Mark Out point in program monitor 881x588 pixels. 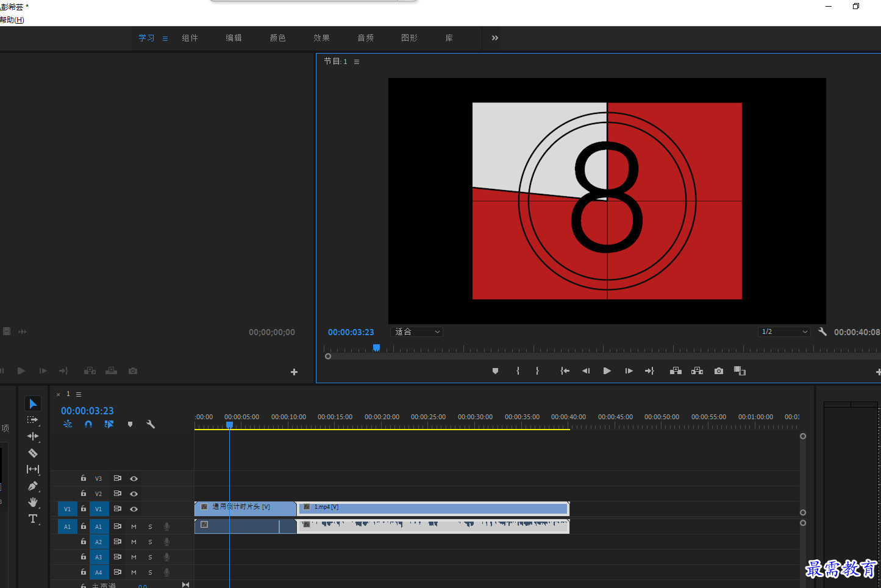[x=537, y=370]
